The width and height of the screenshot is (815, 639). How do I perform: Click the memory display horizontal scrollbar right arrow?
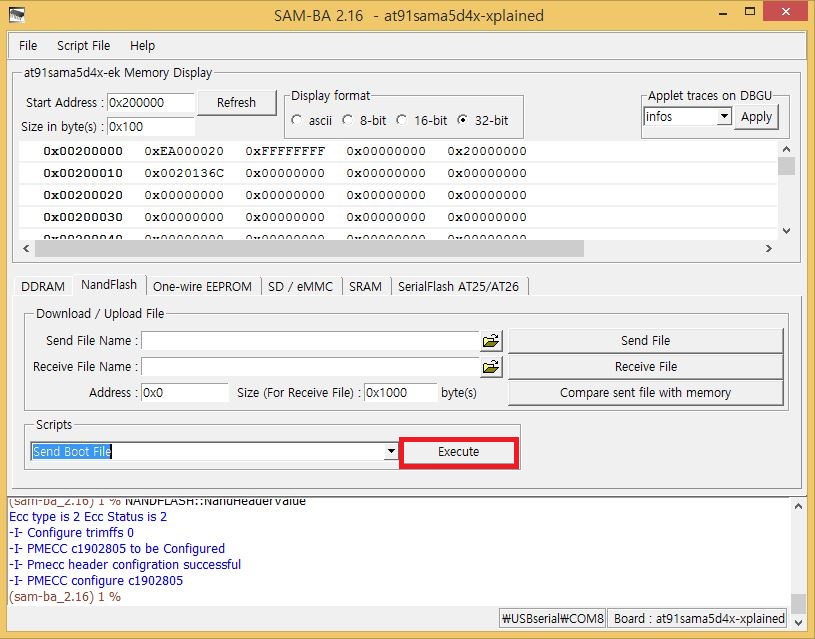click(768, 248)
